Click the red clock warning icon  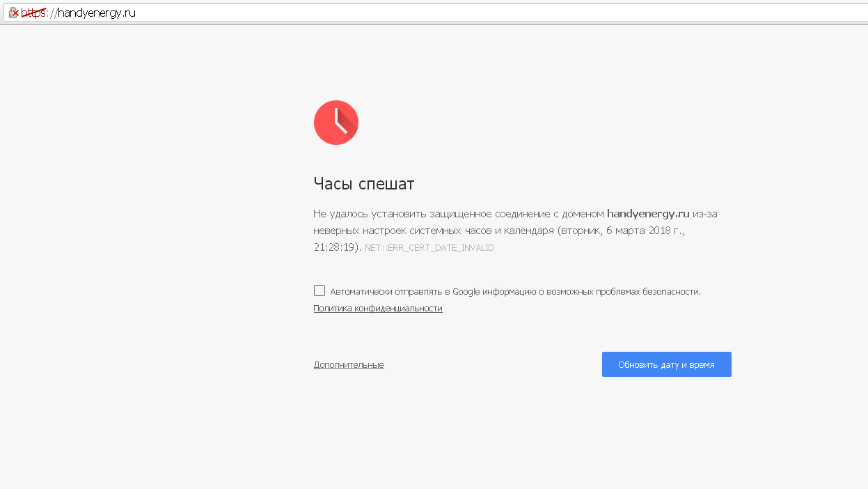tap(336, 123)
